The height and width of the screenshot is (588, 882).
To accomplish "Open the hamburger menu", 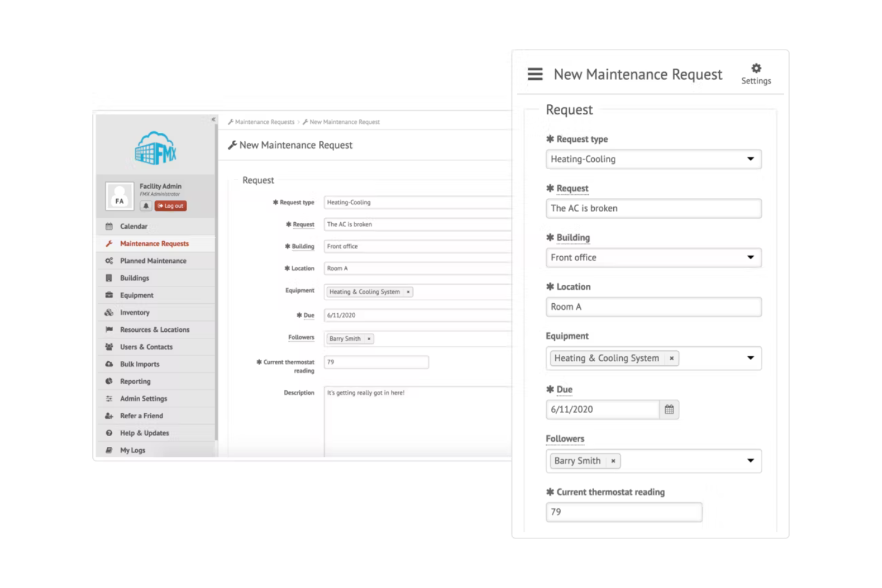I will tap(535, 74).
